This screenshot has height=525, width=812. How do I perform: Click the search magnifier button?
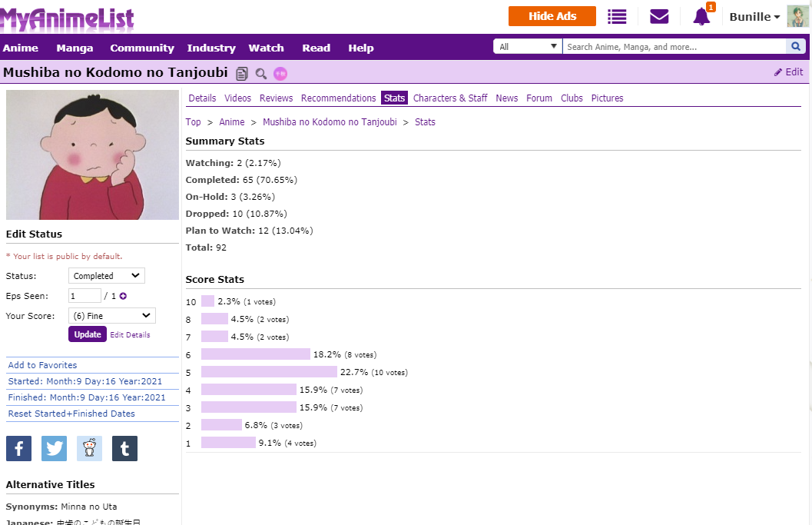(x=796, y=47)
